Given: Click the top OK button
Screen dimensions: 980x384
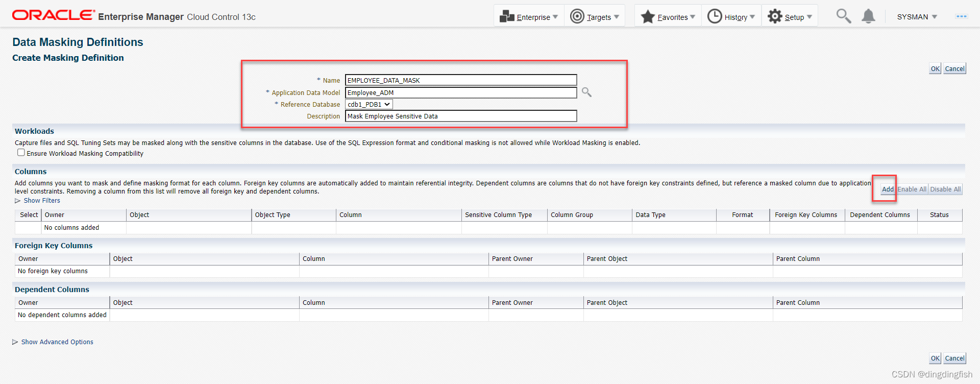Looking at the screenshot, I should pos(935,68).
